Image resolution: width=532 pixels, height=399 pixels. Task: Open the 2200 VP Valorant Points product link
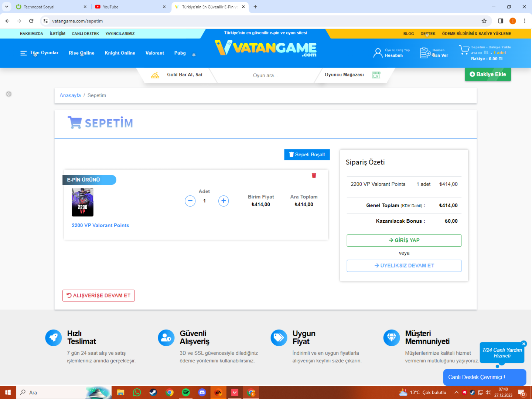pyautogui.click(x=100, y=225)
